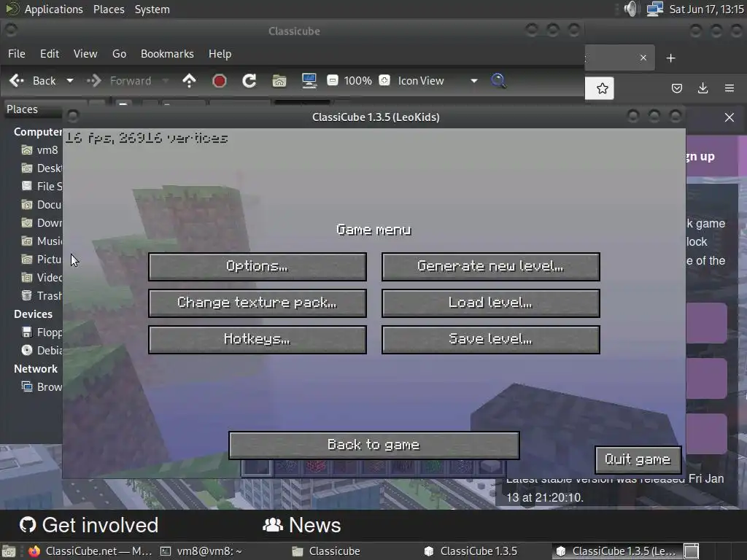Zoom in with the plus icon
Screen dimensions: 747x560
(384, 80)
